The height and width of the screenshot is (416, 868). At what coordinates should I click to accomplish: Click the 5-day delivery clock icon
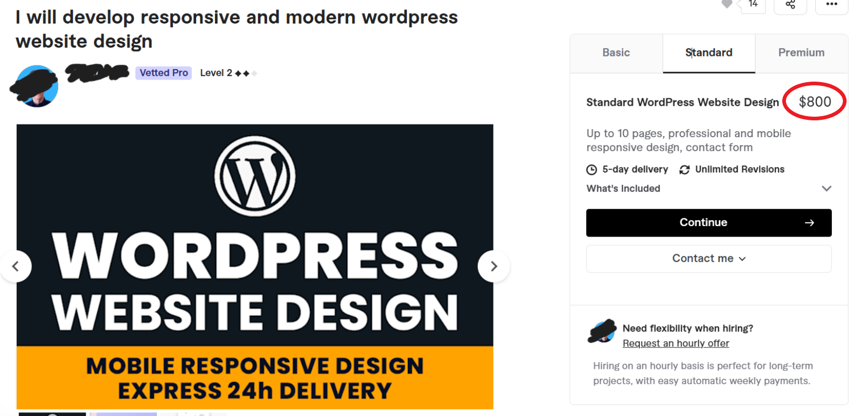(591, 170)
